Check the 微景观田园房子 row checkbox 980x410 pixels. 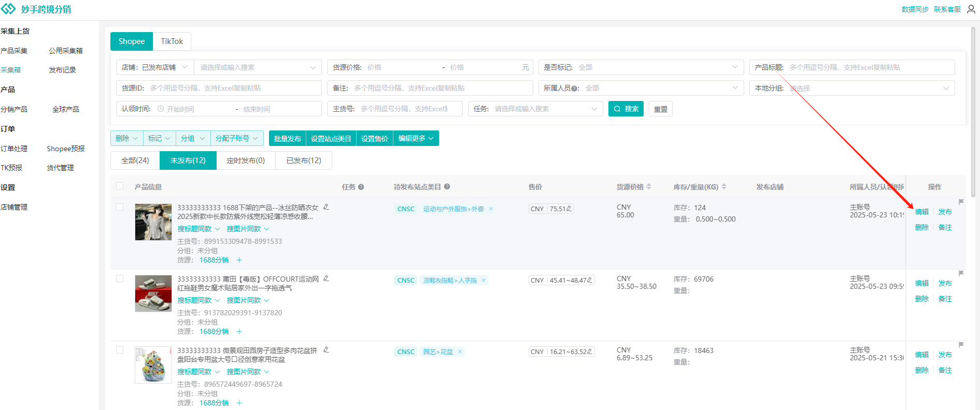[120, 350]
